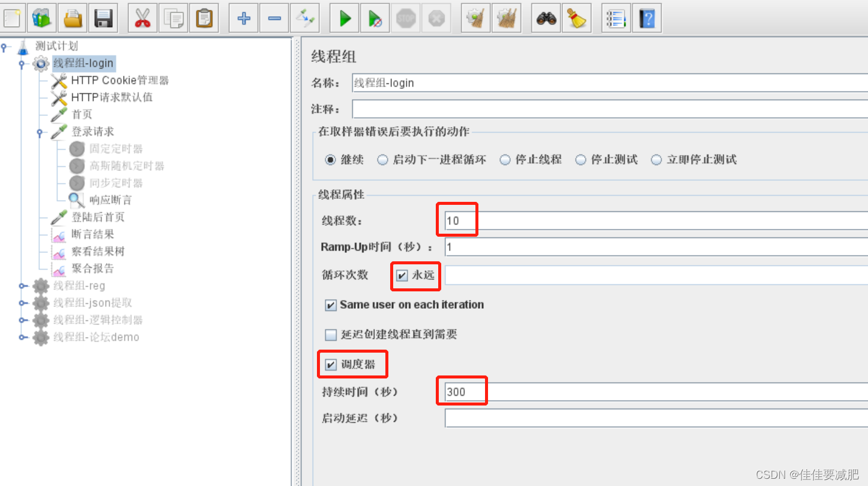Click the Toggle enable/disable icon
The height and width of the screenshot is (486, 868).
[x=304, y=18]
